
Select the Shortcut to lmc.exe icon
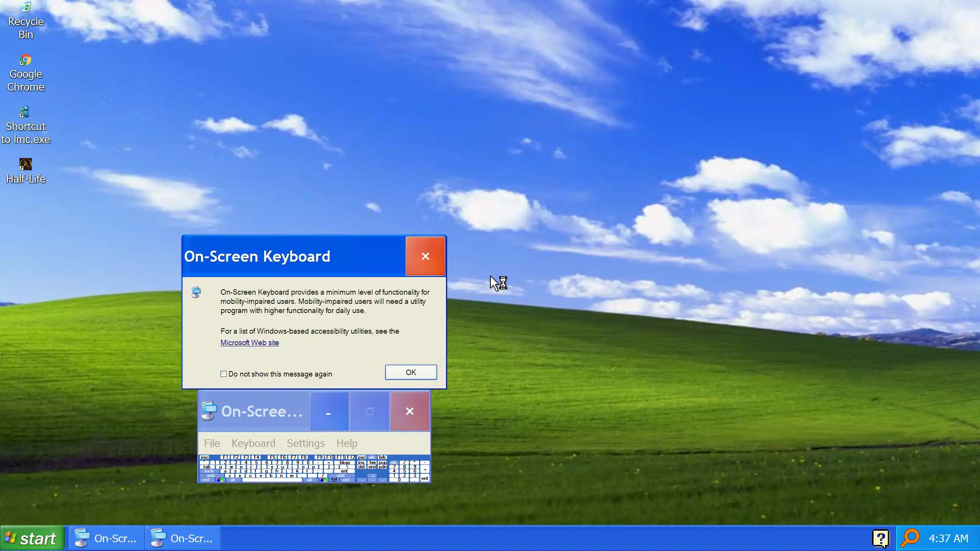click(x=25, y=112)
